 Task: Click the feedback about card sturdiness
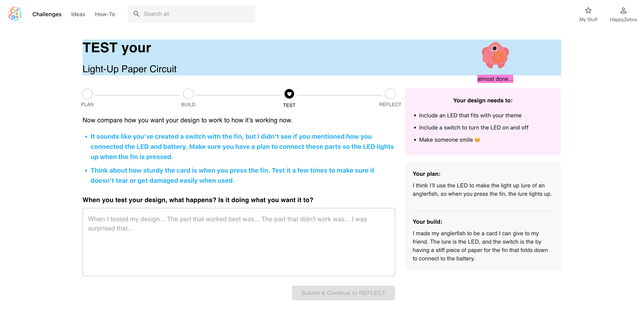click(x=232, y=176)
